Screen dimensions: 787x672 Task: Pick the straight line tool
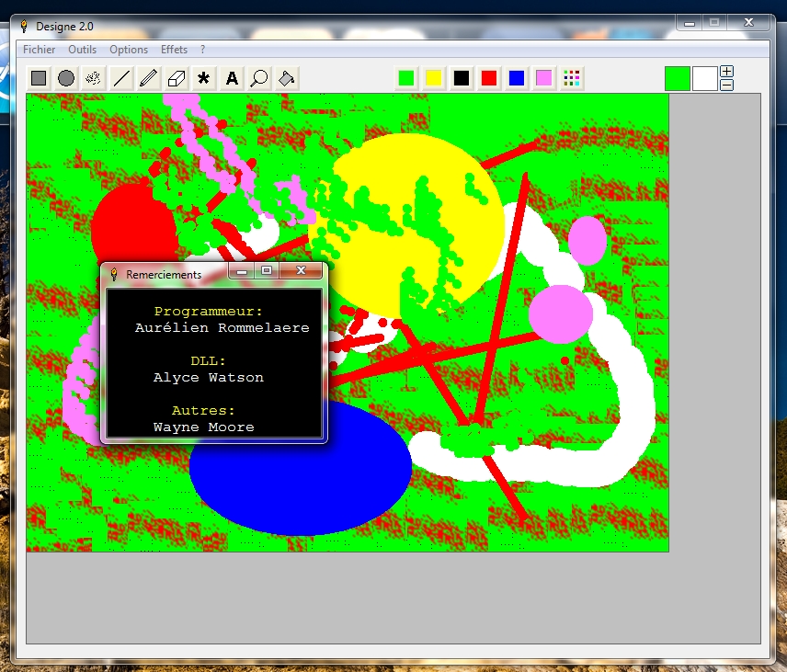click(121, 78)
